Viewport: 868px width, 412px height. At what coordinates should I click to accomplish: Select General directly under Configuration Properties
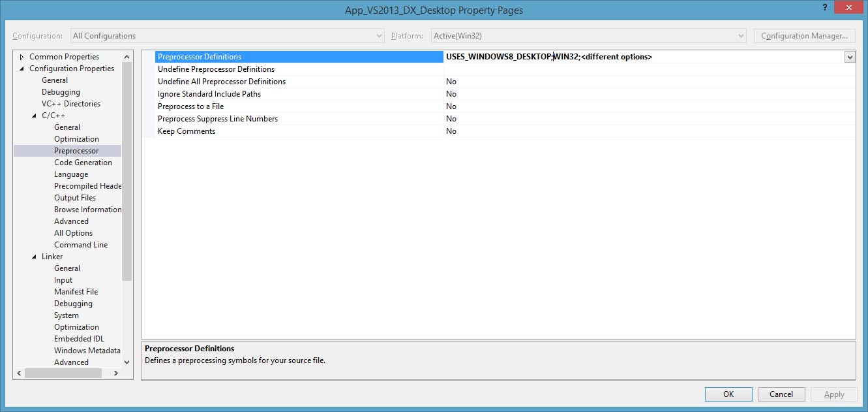(55, 80)
